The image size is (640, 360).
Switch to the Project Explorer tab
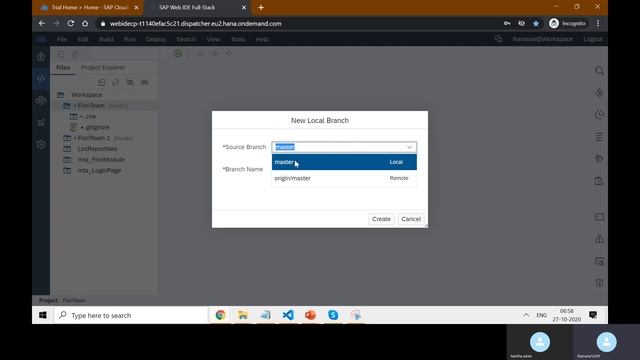click(x=103, y=67)
